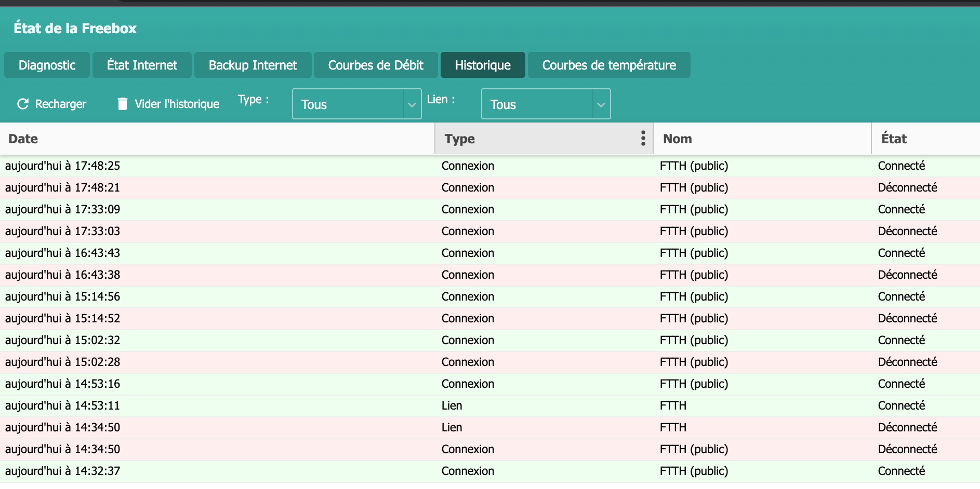Switch to the Diagnostic tab

tap(47, 65)
